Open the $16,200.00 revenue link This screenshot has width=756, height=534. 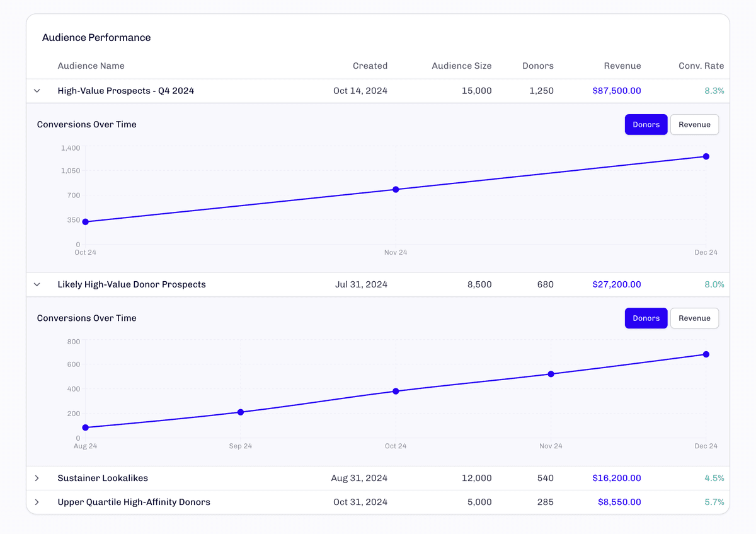pos(616,479)
